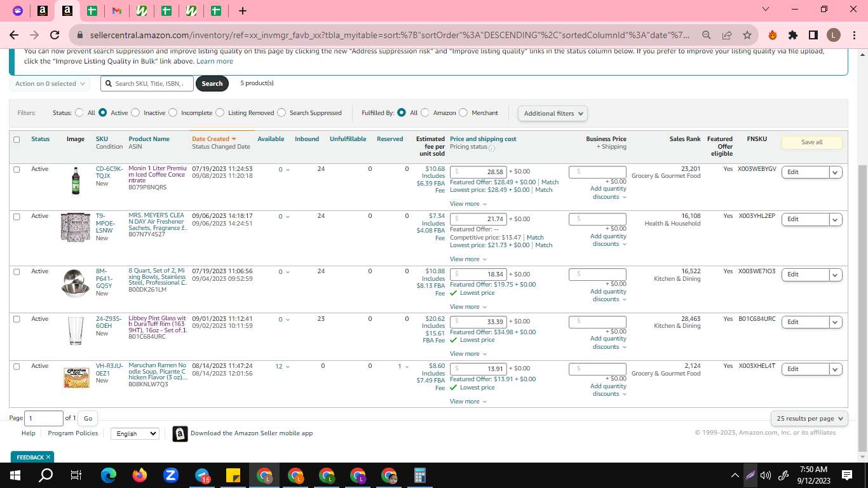Open Program Policies footer link

tap(73, 433)
